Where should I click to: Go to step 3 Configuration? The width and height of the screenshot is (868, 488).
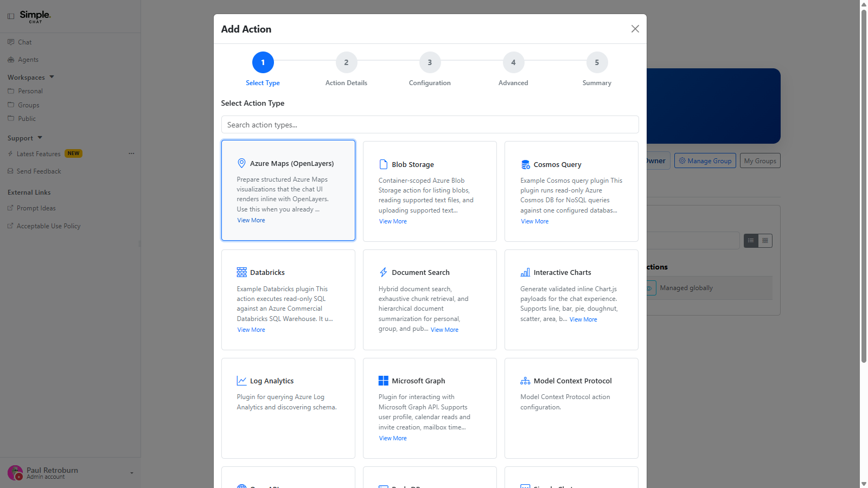click(430, 62)
